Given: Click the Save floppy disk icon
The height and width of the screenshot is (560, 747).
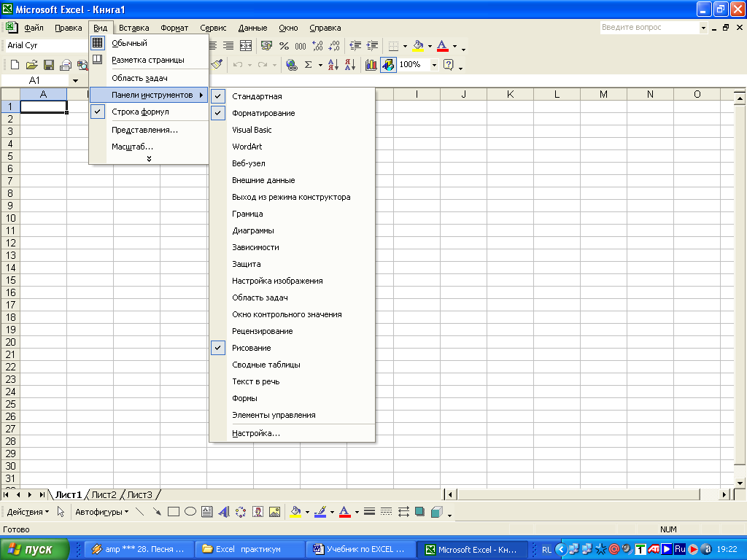Looking at the screenshot, I should [49, 65].
